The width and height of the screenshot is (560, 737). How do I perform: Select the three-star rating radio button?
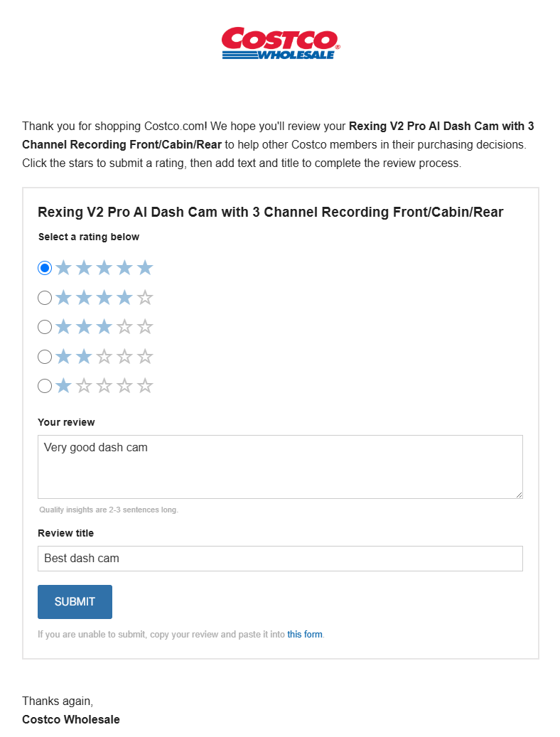pos(45,327)
